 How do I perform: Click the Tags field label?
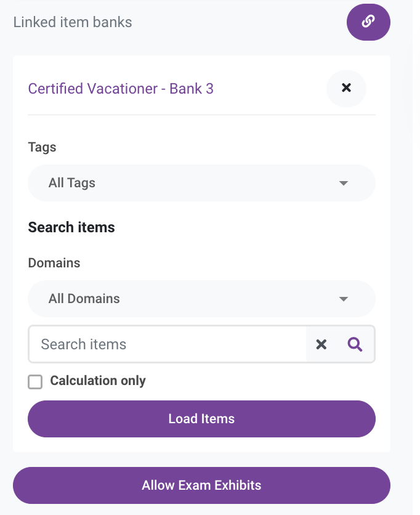pyautogui.click(x=42, y=147)
